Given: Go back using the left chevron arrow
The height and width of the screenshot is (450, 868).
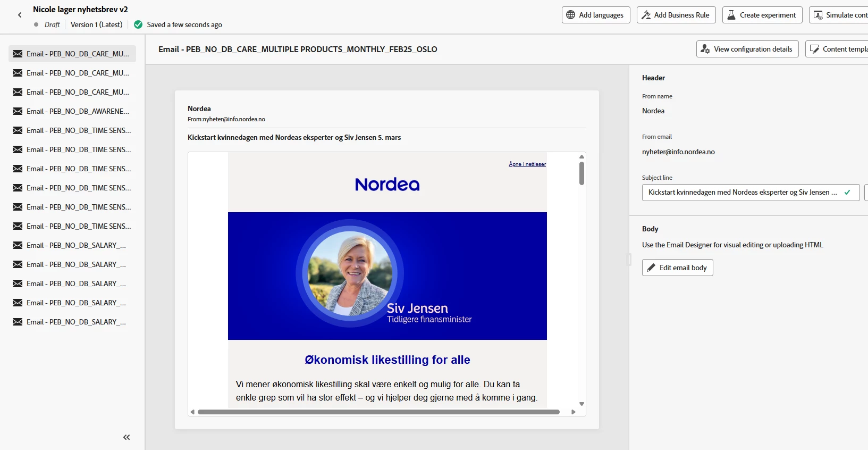Looking at the screenshot, I should coord(20,15).
